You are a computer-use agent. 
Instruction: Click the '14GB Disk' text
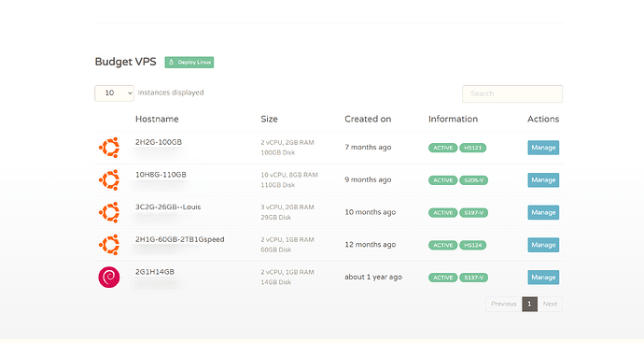click(276, 282)
